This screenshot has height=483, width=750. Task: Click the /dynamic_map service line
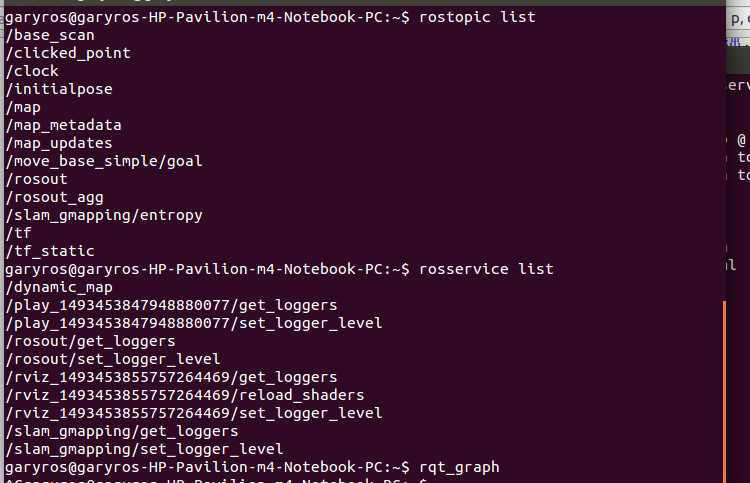pos(59,287)
